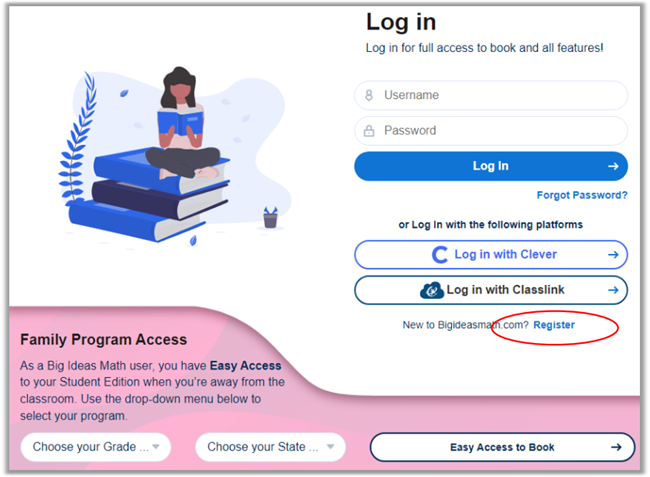Click the arrow icon on Log In button

point(613,166)
